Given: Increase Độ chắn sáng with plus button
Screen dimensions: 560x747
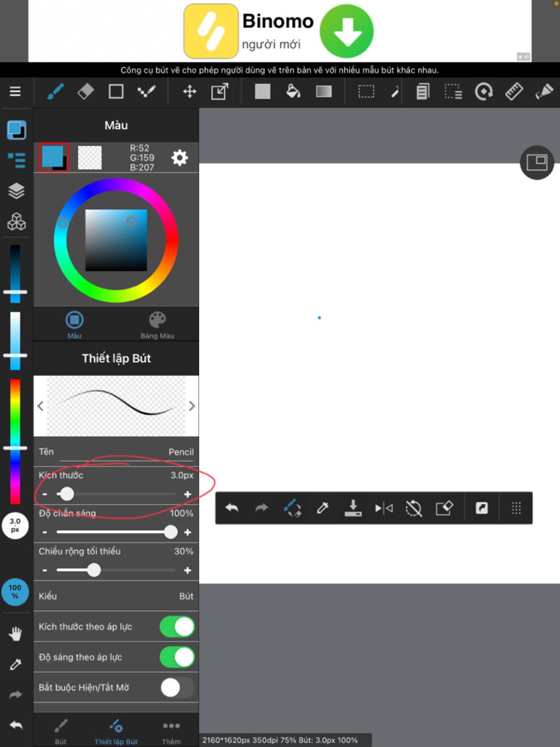Looking at the screenshot, I should tap(188, 532).
